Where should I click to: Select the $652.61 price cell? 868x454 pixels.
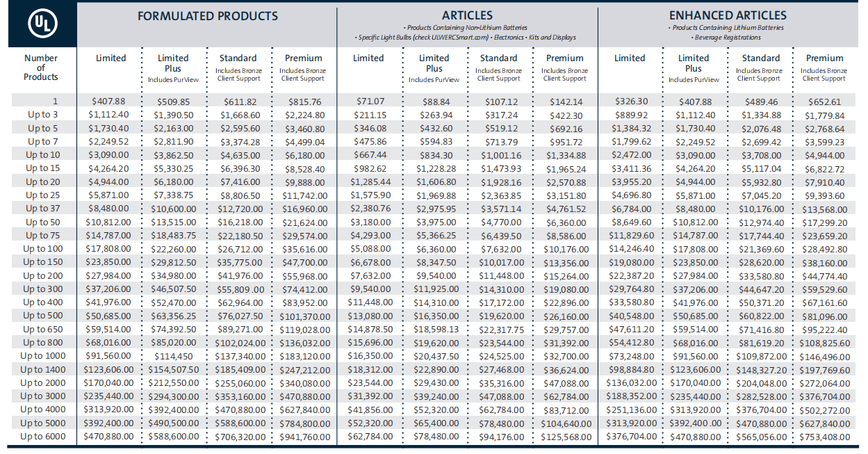[826, 102]
